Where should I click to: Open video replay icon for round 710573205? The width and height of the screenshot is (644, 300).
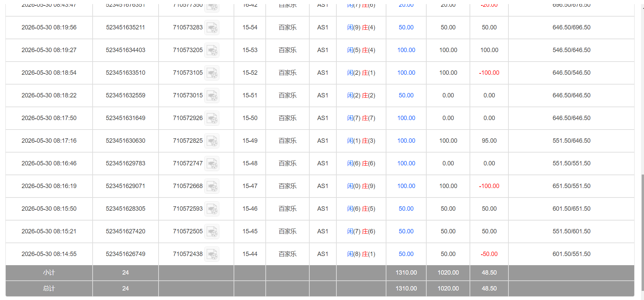point(212,50)
